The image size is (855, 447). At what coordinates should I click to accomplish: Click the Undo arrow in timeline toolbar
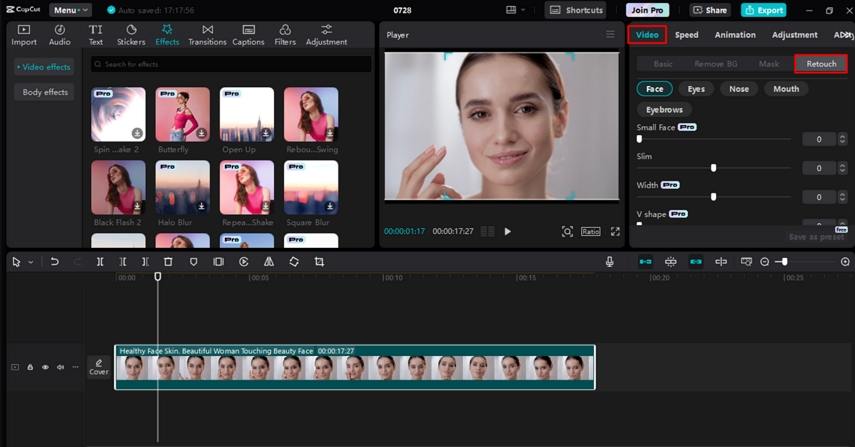tap(55, 262)
